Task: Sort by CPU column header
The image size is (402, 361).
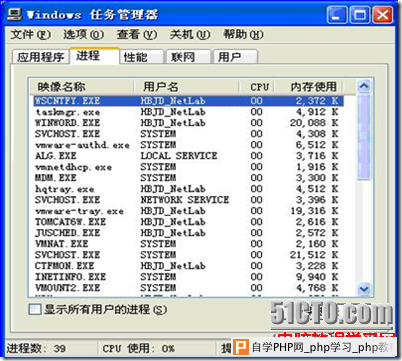Action: coord(257,87)
